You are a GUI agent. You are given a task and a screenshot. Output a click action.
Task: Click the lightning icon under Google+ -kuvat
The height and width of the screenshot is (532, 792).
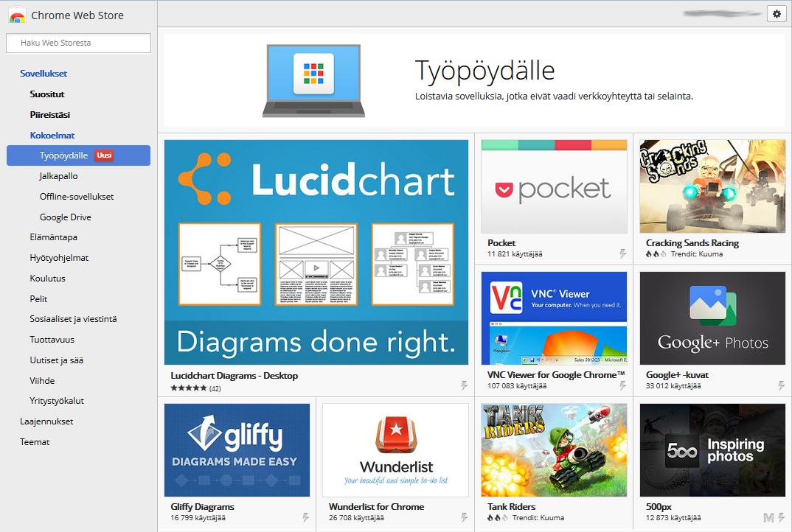(781, 385)
